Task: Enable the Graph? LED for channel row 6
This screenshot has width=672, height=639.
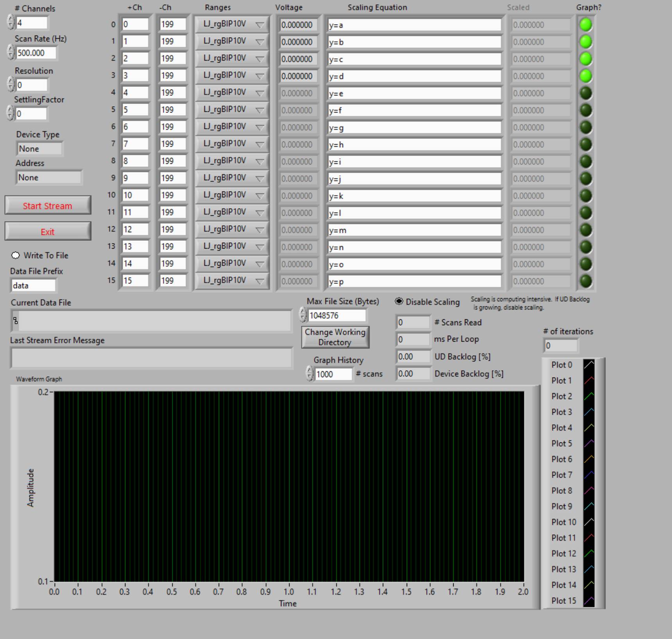Action: coord(586,127)
